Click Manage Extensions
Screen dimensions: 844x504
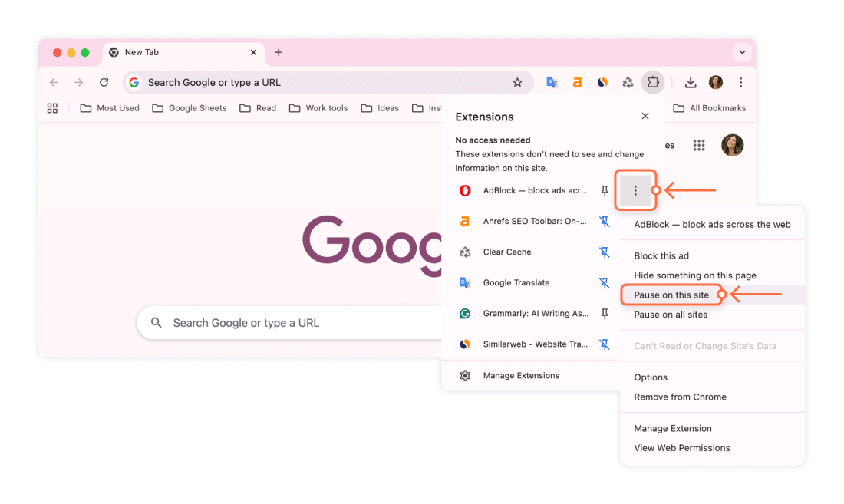point(521,375)
